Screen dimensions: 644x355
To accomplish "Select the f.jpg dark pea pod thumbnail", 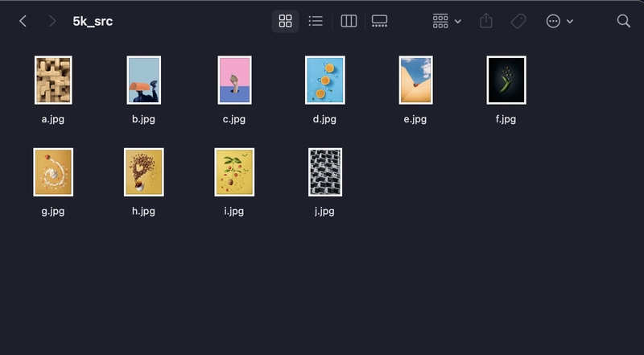I will (506, 80).
